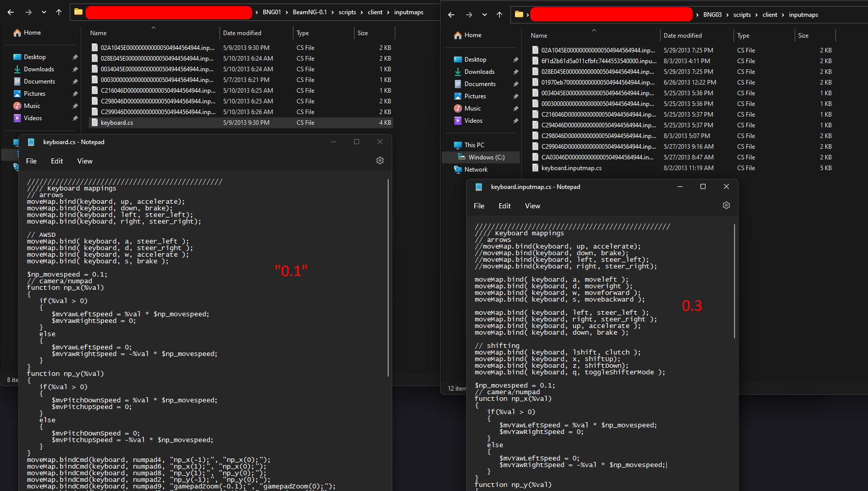Expand breadcrumb chevron after BNG03
The image size is (868, 491).
(x=727, y=15)
